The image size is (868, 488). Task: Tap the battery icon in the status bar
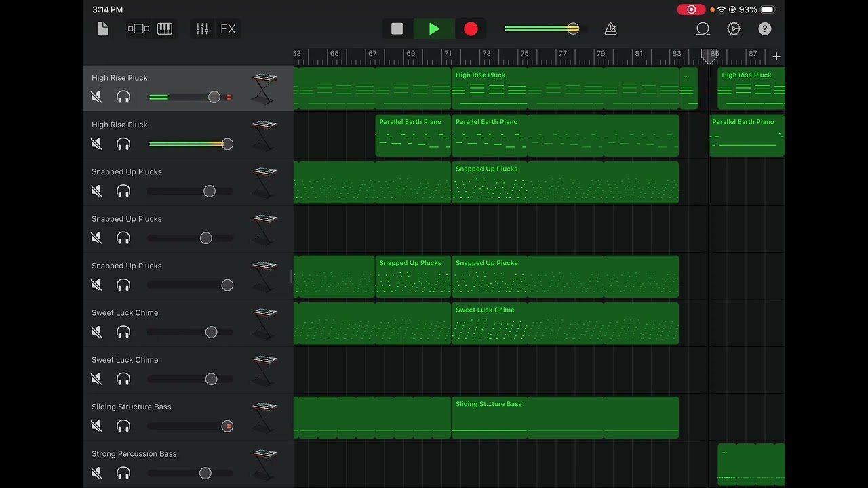coord(768,9)
